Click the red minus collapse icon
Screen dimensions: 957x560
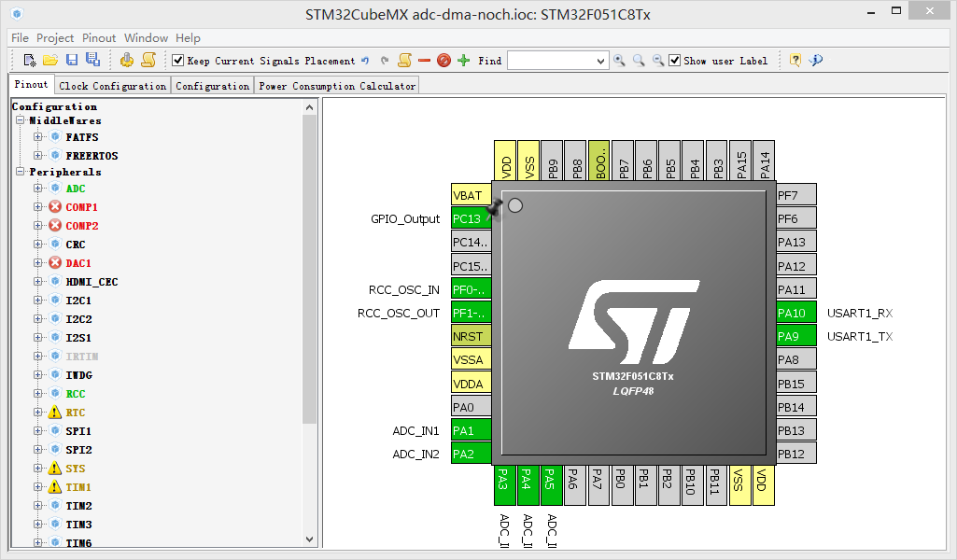click(424, 61)
